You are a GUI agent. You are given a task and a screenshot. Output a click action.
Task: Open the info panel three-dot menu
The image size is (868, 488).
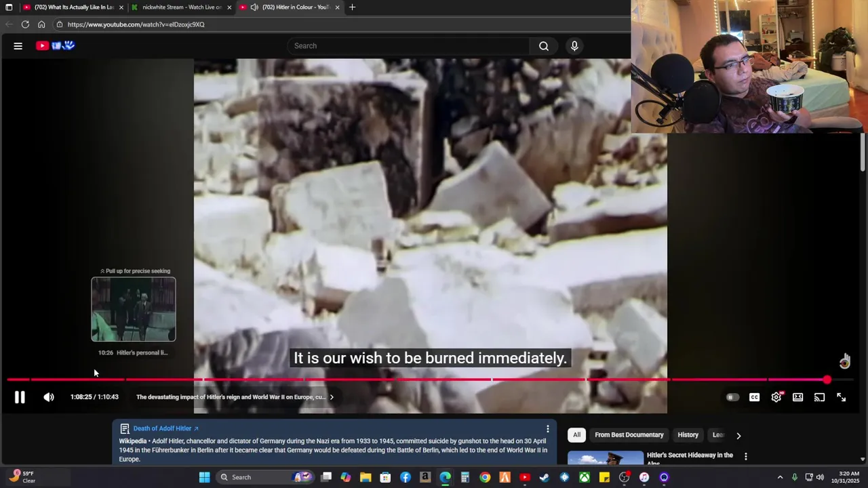548,429
